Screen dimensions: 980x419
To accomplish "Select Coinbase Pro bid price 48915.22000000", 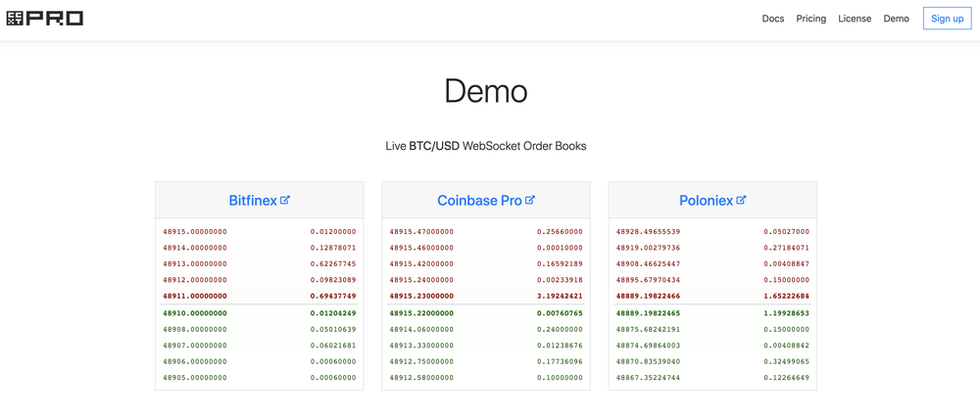I will (421, 313).
